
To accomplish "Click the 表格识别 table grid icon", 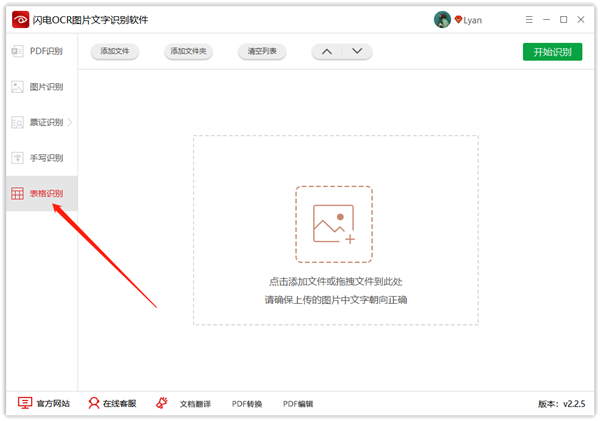I will (x=17, y=194).
